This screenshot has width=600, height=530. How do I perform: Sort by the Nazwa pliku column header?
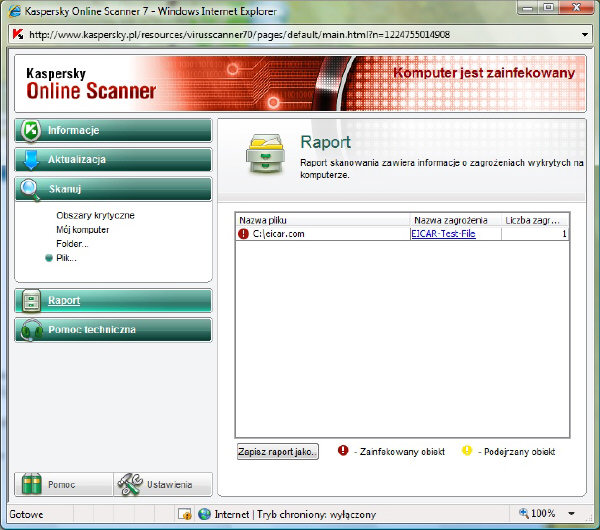tap(323, 220)
